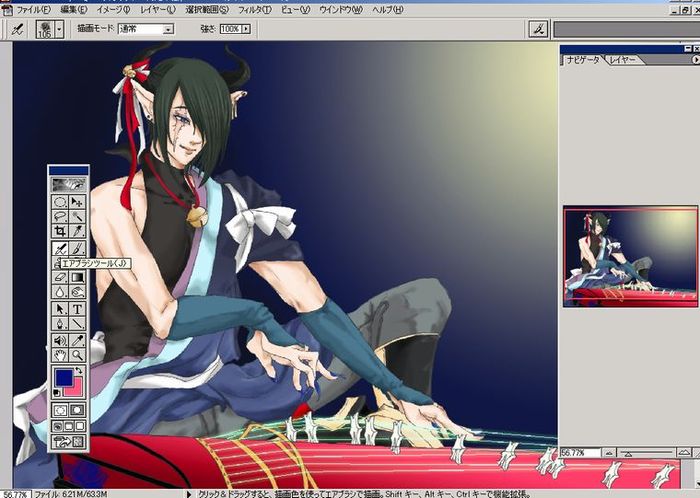This screenshot has height=498, width=700.
Task: Select the Slice knife tool
Action: [77, 231]
